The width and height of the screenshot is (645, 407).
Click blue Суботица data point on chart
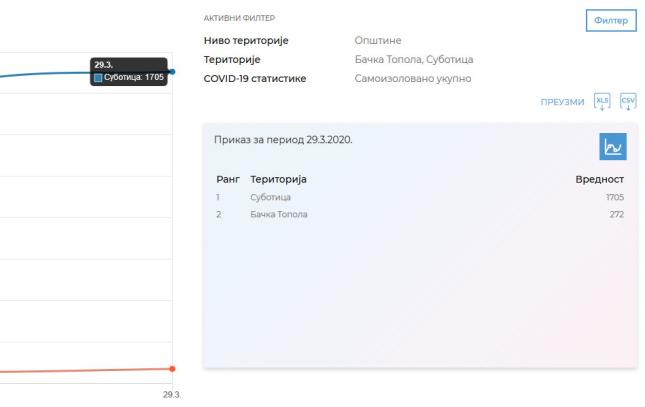172,71
